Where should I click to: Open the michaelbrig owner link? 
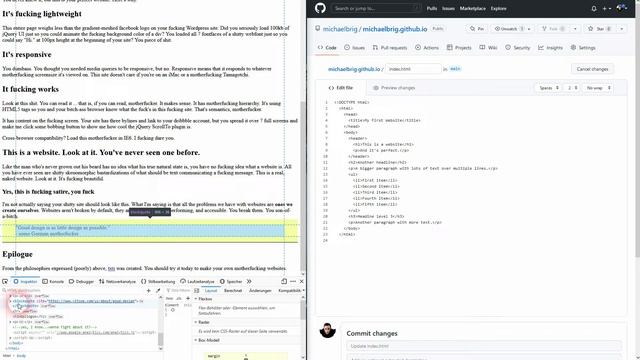pos(340,29)
